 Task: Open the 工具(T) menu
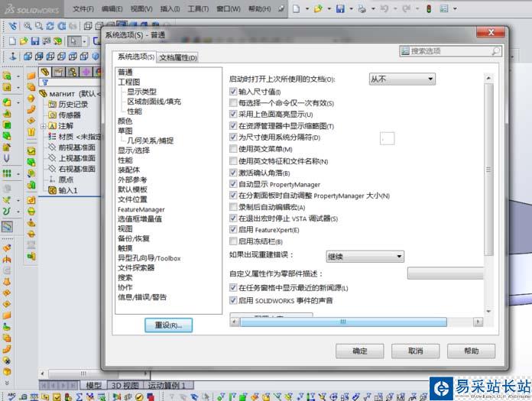click(x=199, y=9)
